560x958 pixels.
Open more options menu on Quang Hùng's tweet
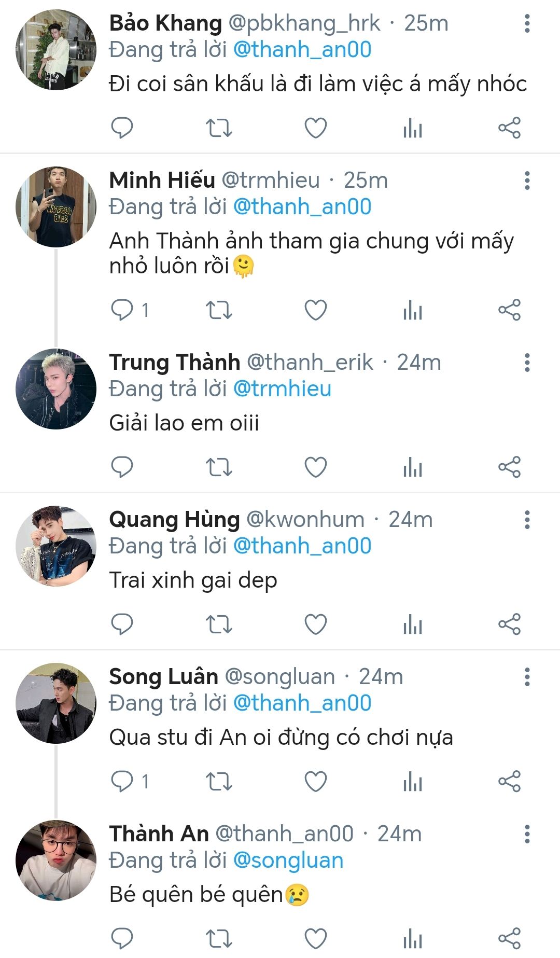point(527,520)
